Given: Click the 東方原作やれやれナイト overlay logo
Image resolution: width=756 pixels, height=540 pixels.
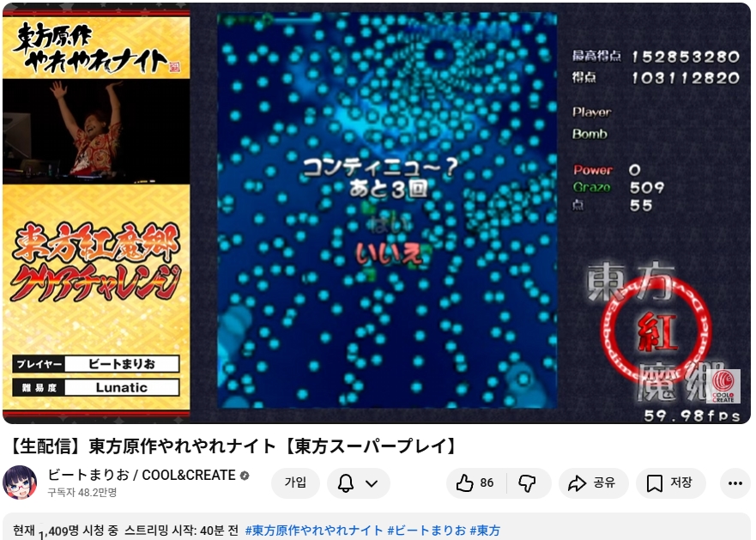Looking at the screenshot, I should click(x=96, y=47).
